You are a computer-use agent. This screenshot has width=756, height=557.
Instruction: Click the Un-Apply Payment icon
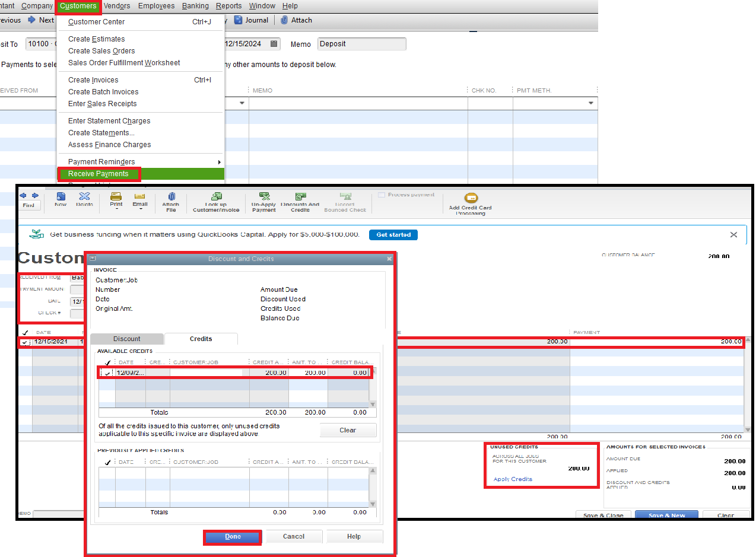[264, 196]
